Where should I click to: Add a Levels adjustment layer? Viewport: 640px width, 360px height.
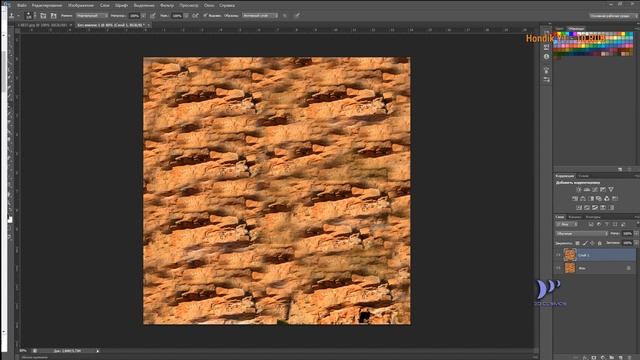[x=587, y=189]
